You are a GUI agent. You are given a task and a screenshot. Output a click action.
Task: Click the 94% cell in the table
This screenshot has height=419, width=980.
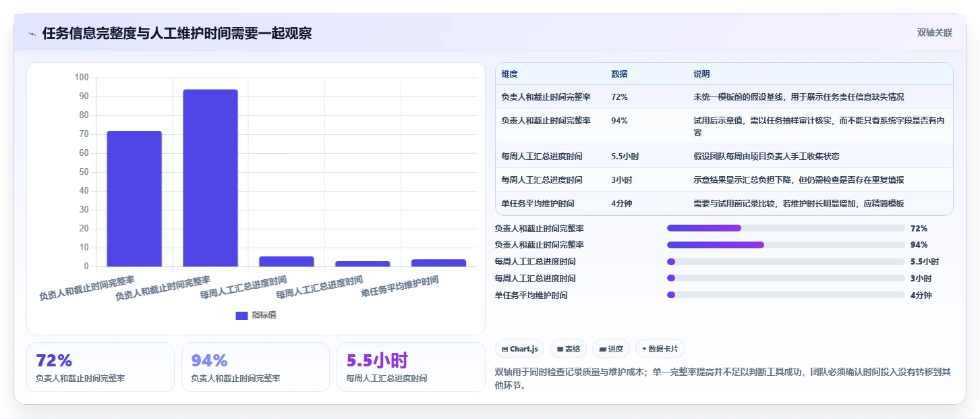coord(619,121)
